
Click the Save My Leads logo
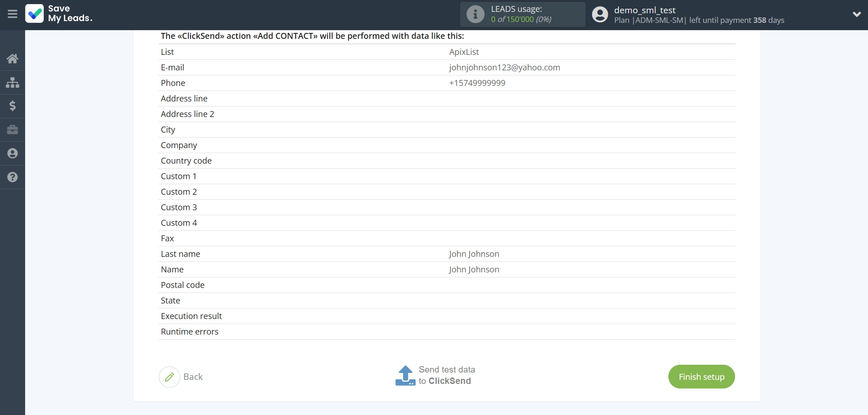[59, 14]
